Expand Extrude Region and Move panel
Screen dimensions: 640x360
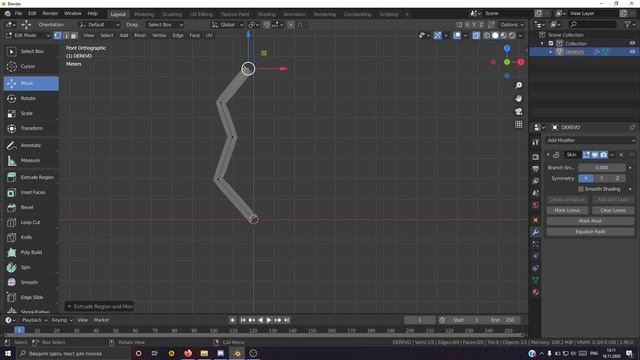pos(100,307)
